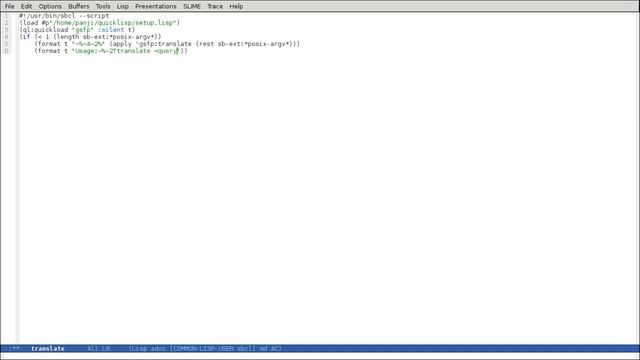Image resolution: width=640 pixels, height=360 pixels.
Task: Click the setup.lisp path string on line 2
Action: click(112, 23)
